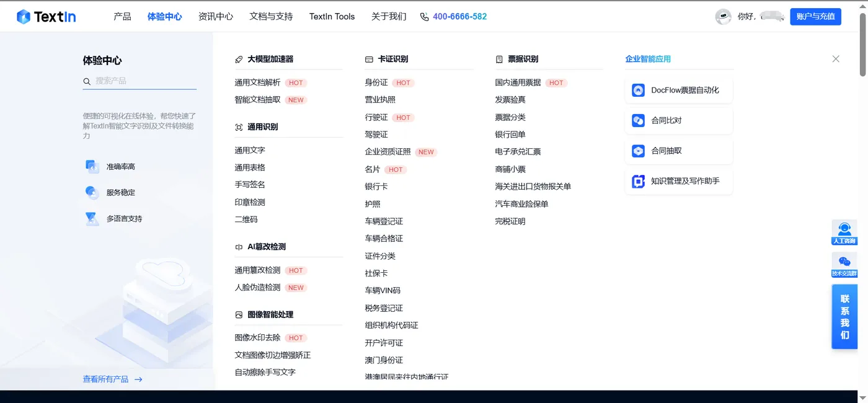Click the arrow next to 查看所有产品
The width and height of the screenshot is (868, 403).
tap(138, 379)
